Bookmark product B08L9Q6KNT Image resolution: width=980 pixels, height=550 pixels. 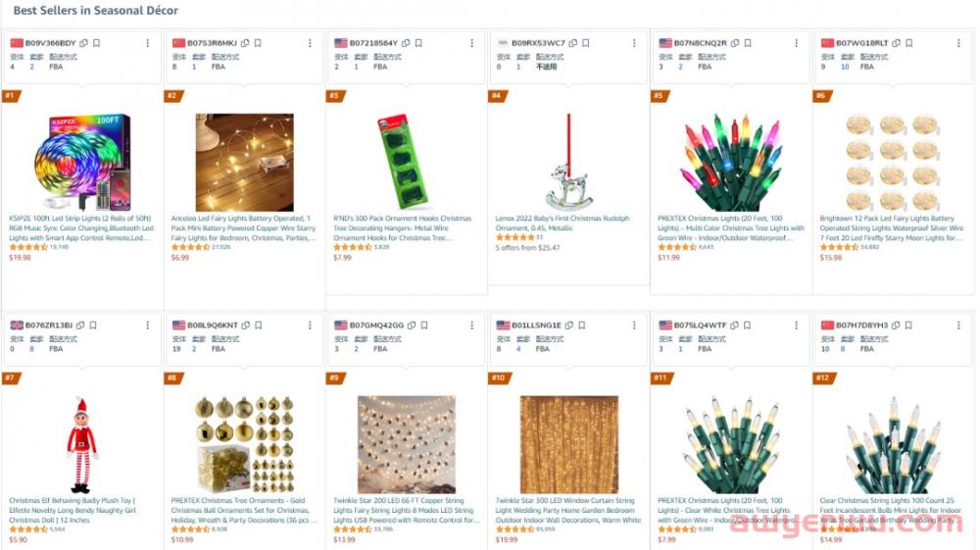click(x=258, y=325)
